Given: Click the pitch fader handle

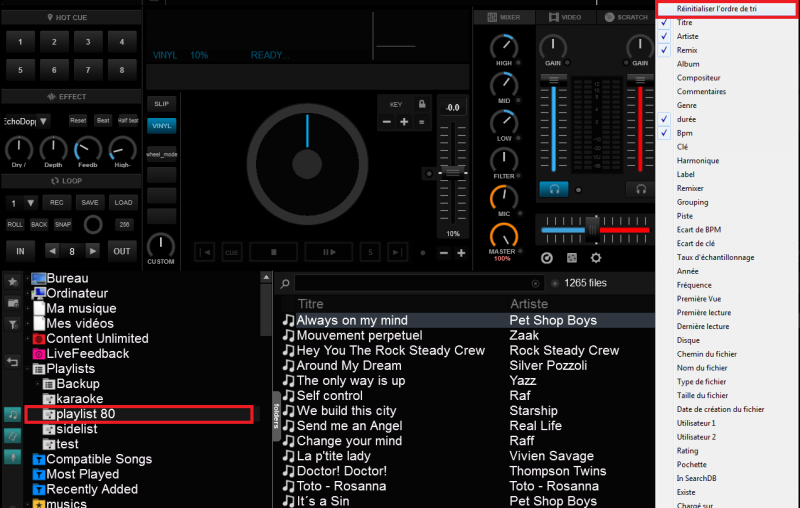Looking at the screenshot, I should tap(453, 172).
